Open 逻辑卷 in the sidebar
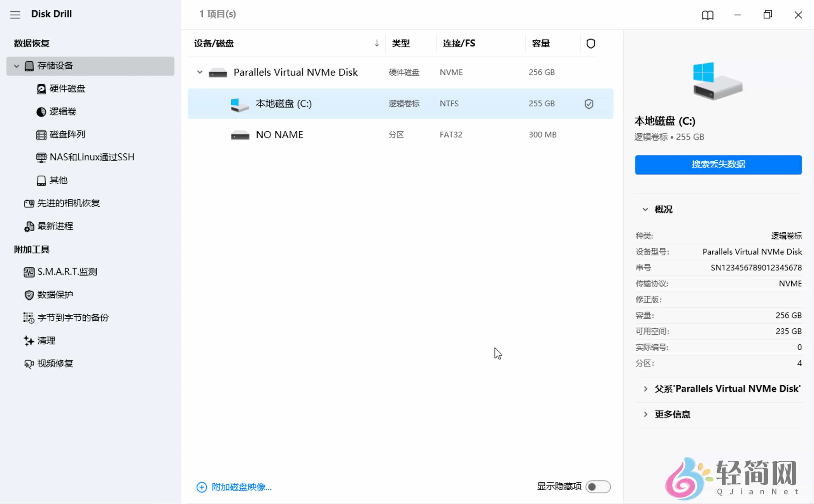 tap(63, 112)
